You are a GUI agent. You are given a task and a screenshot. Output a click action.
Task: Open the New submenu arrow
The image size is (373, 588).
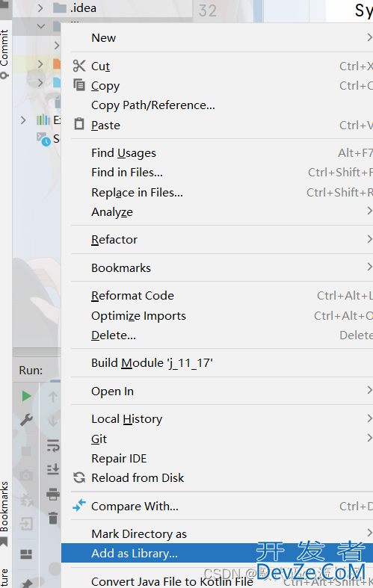click(369, 37)
